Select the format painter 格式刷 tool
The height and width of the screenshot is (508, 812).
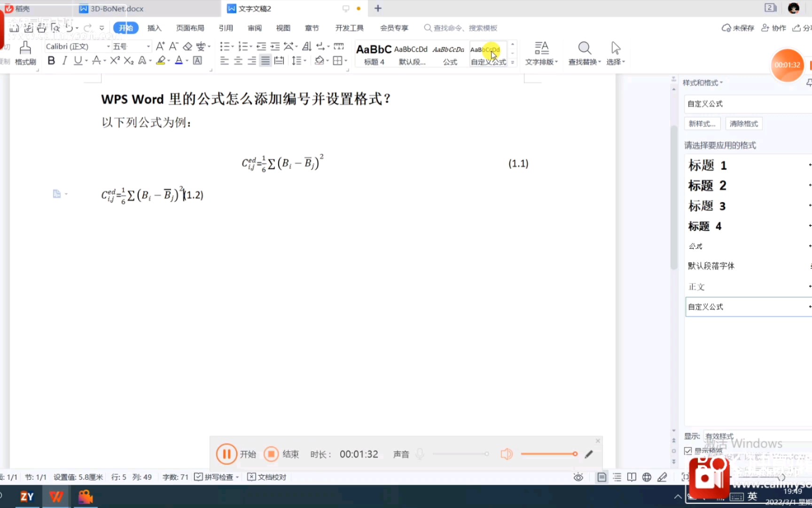(24, 53)
